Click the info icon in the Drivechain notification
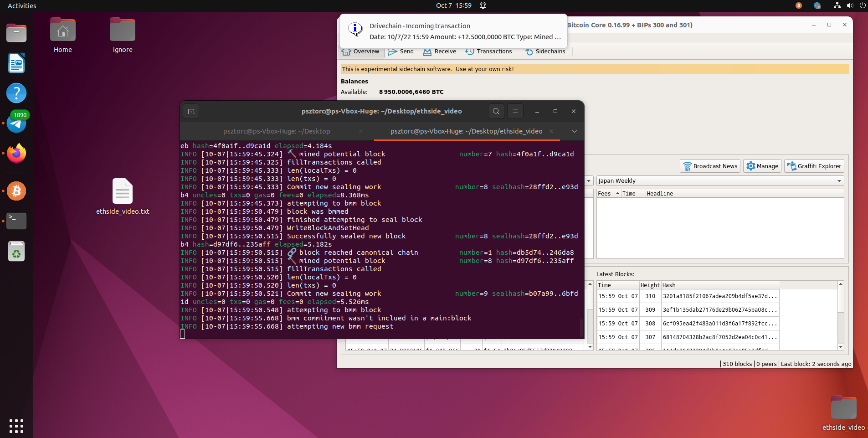 coord(355,29)
